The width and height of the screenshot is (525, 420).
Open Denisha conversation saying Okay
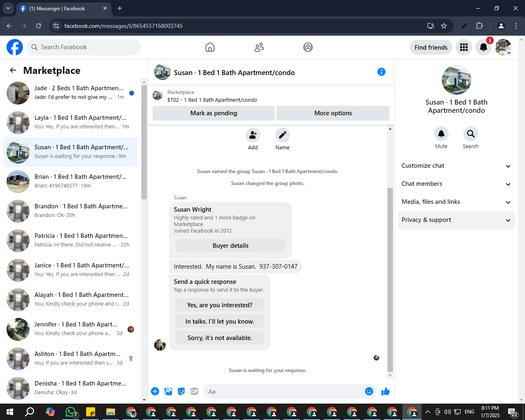[x=71, y=388]
